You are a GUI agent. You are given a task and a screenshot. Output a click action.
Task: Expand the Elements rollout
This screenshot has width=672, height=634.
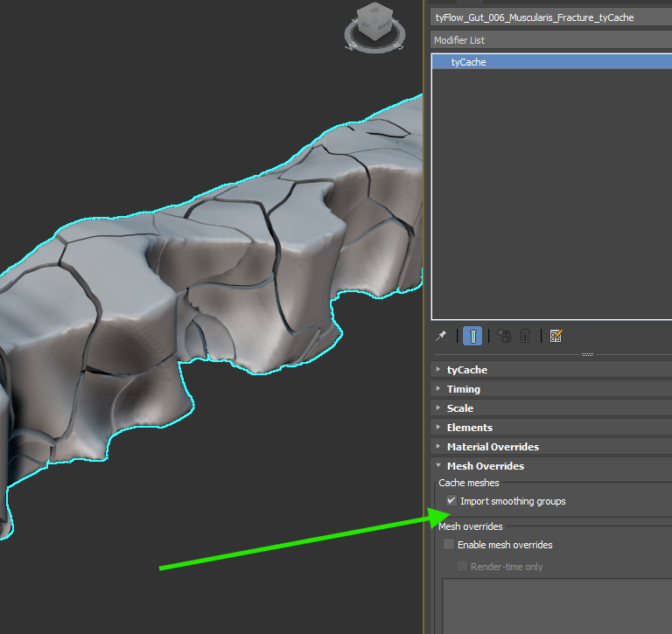click(x=469, y=428)
